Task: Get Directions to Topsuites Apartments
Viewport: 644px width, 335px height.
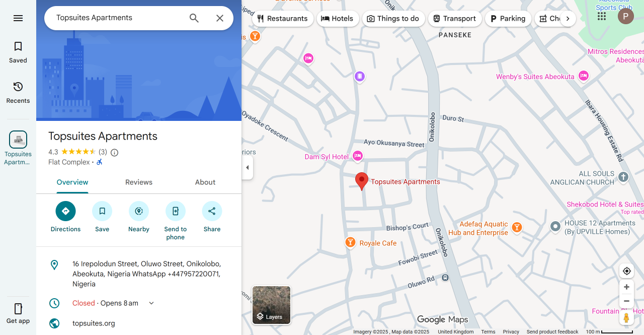Action: [65, 217]
